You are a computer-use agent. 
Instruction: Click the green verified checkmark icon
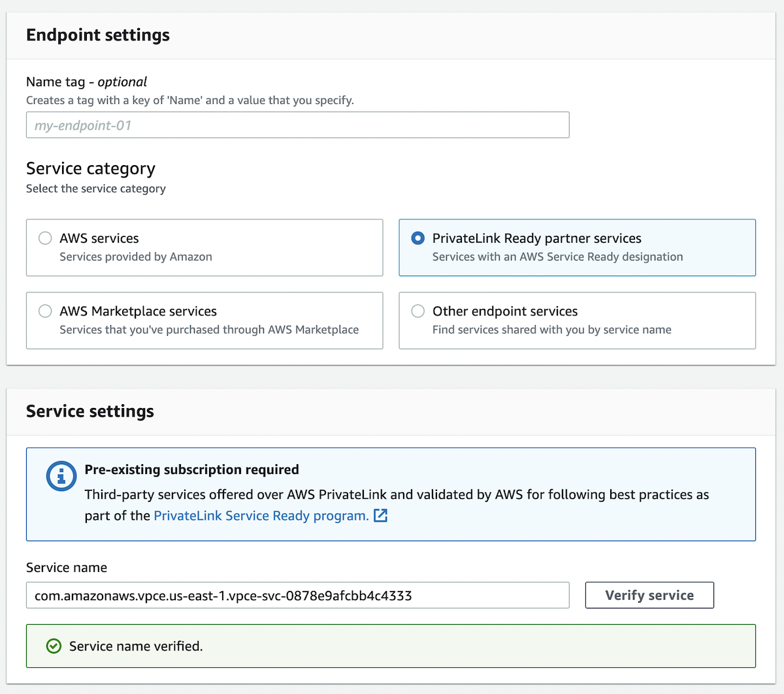click(x=54, y=646)
